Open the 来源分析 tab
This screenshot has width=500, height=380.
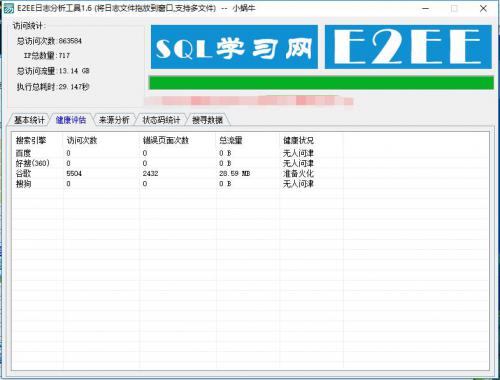(114, 120)
